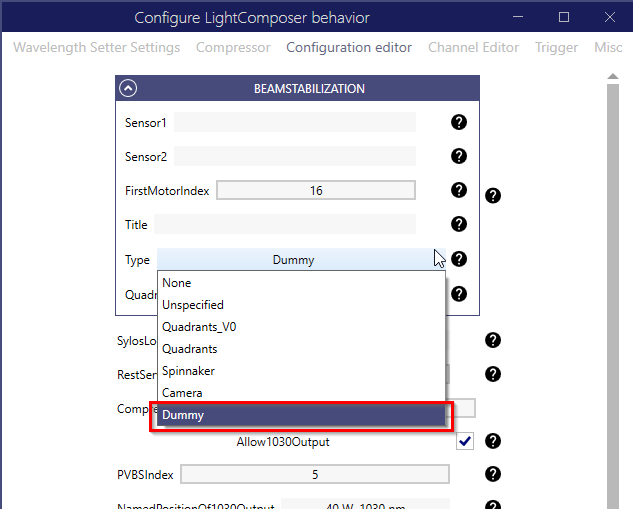The image size is (633, 509).
Task: Click help icon beside the Quadr row
Action: pos(459,294)
